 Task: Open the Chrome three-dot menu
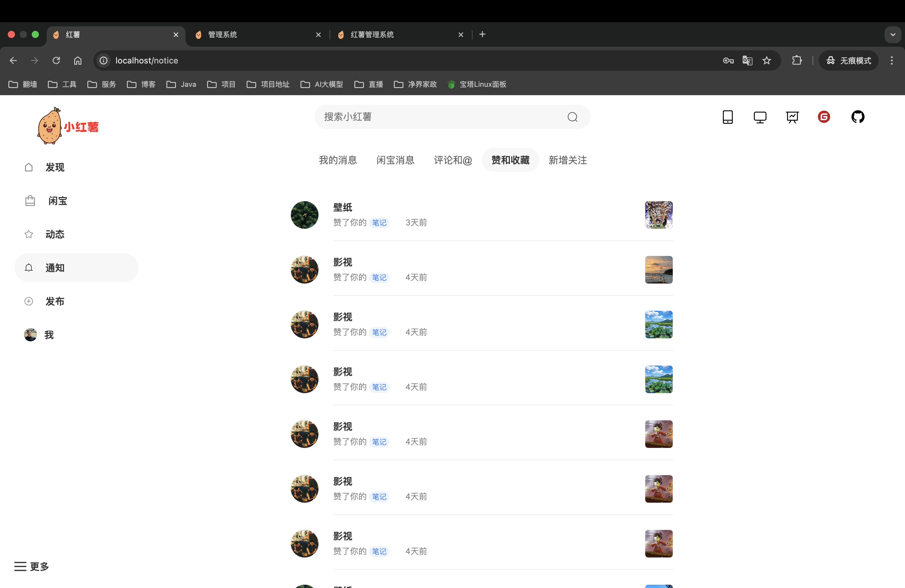(891, 60)
